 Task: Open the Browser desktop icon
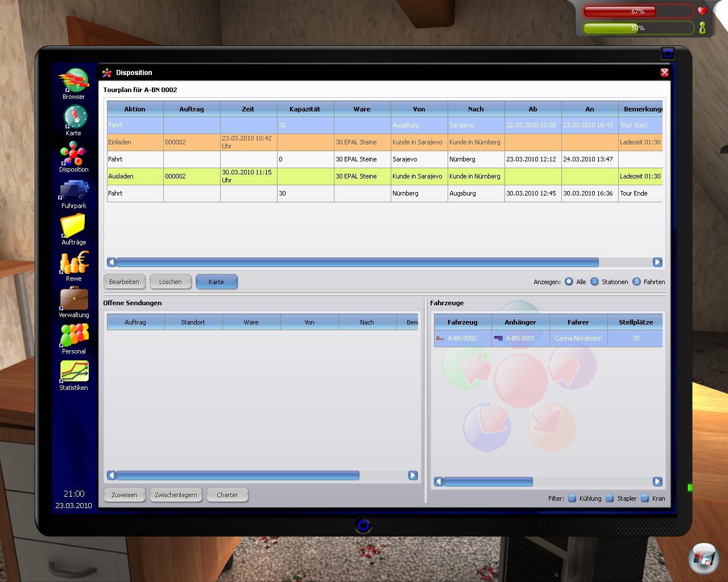(74, 81)
